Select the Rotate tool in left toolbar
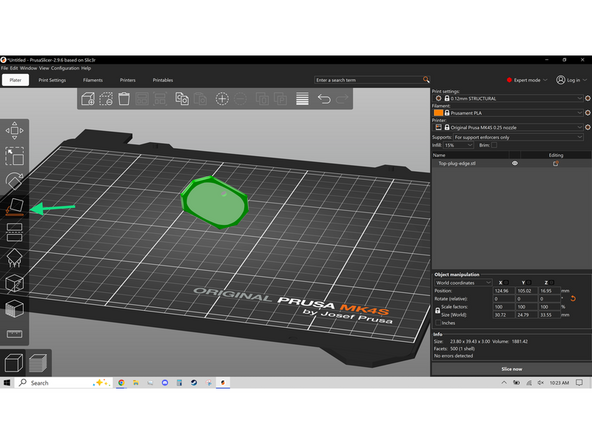The image size is (592, 444). (14, 181)
